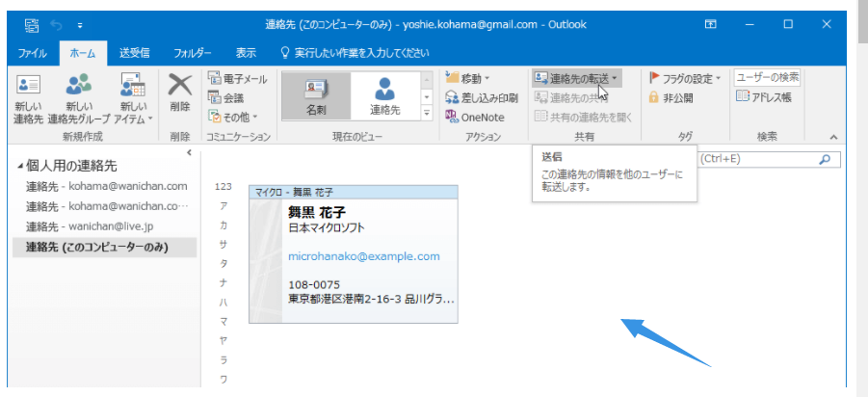Switch to 連絡先 card view
Screen dimensions: 868x397
(x=384, y=96)
